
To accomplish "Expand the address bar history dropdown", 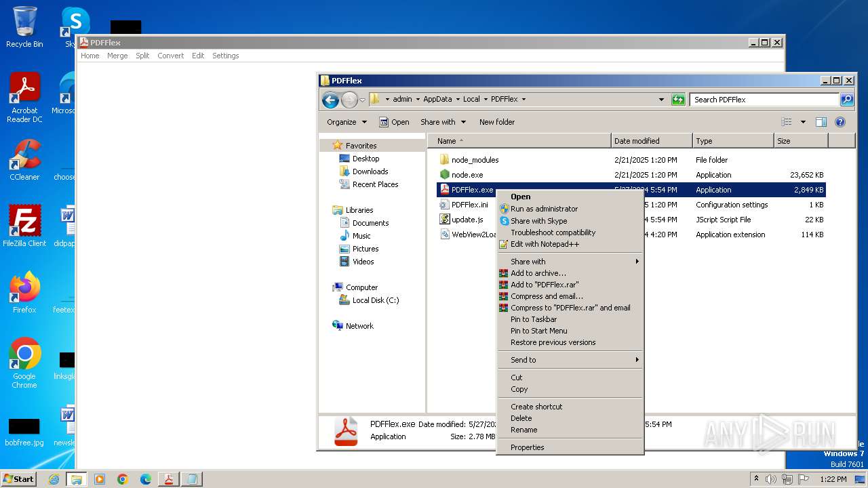I will tap(661, 100).
